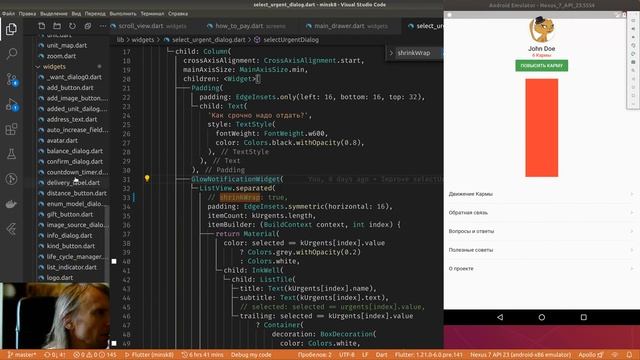Click the master branch in status bar
Image resolution: width=640 pixels, height=360 pixels.
pos(22,355)
